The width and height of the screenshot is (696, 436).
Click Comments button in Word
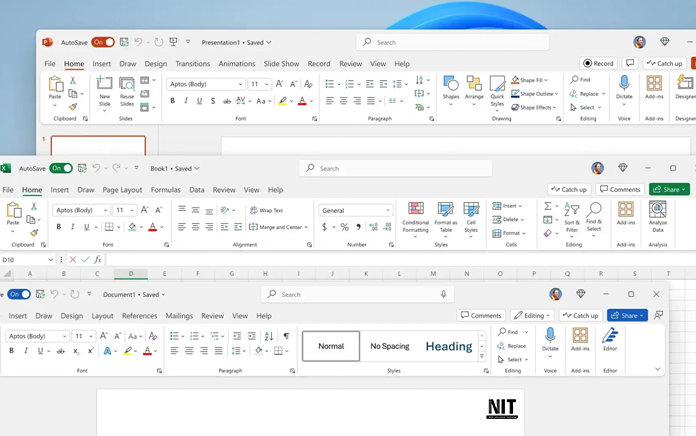coord(481,315)
